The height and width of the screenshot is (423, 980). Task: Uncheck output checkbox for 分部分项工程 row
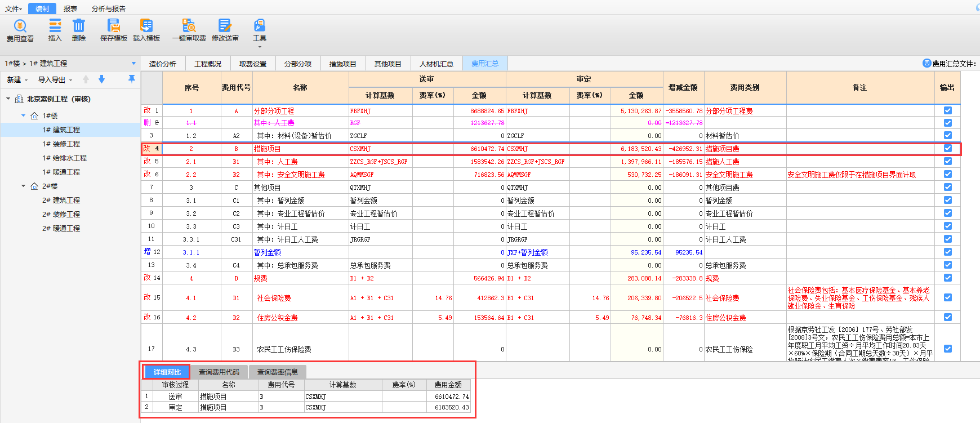point(948,111)
